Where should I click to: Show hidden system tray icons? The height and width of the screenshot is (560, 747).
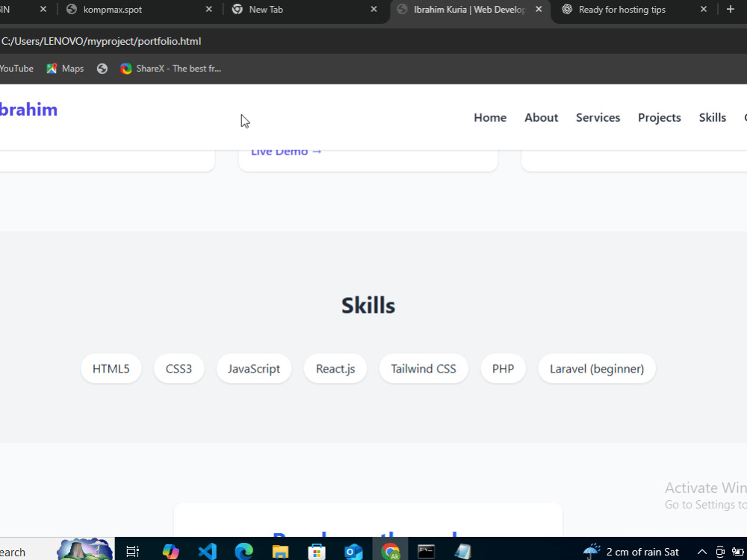[701, 552]
